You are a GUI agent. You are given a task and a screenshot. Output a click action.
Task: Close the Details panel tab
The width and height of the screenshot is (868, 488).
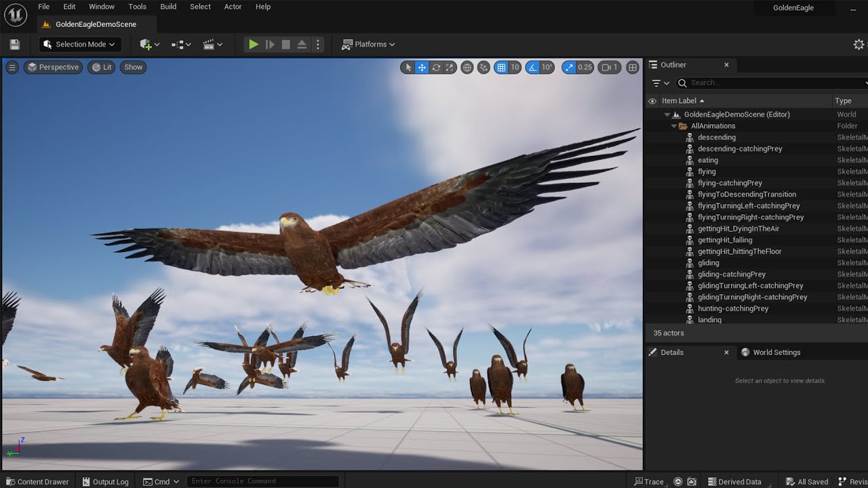(x=726, y=352)
